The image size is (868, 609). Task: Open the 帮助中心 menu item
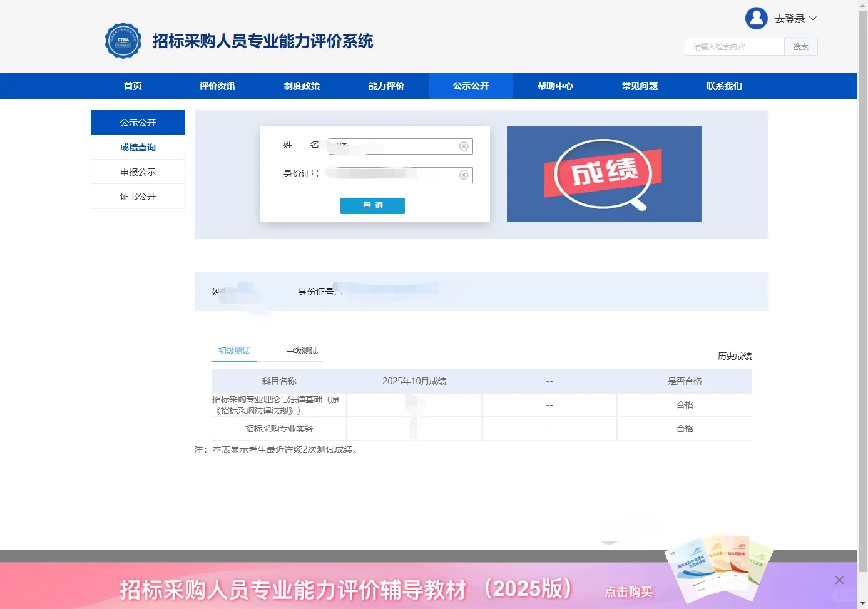555,86
